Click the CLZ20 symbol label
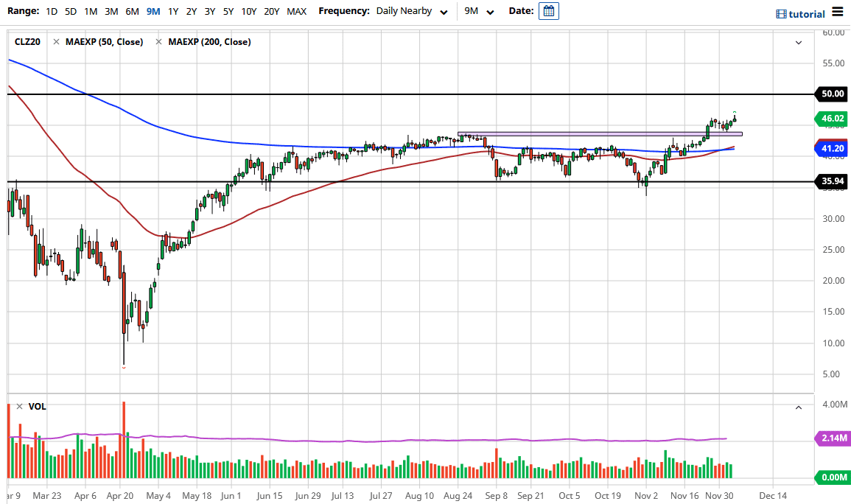This screenshot has height=504, width=851. pyautogui.click(x=27, y=42)
